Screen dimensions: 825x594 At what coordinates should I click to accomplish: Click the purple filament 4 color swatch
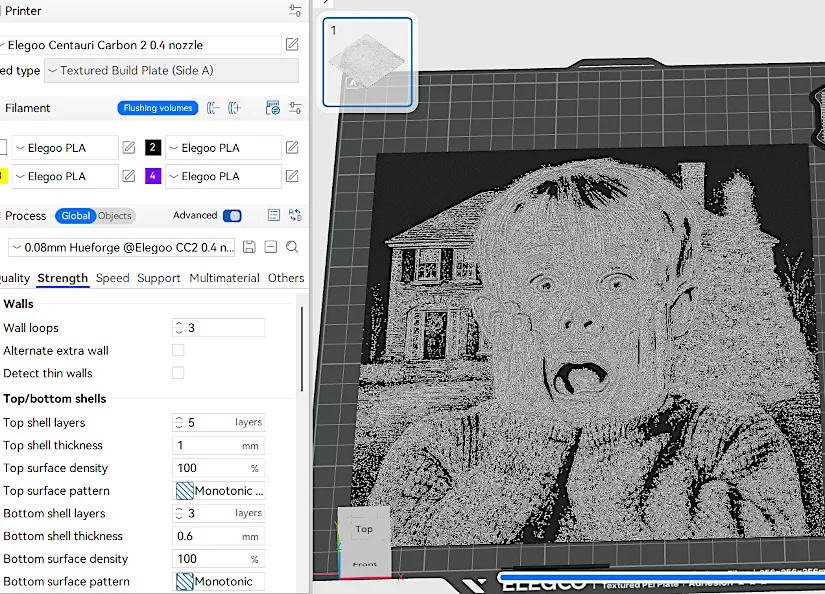153,177
